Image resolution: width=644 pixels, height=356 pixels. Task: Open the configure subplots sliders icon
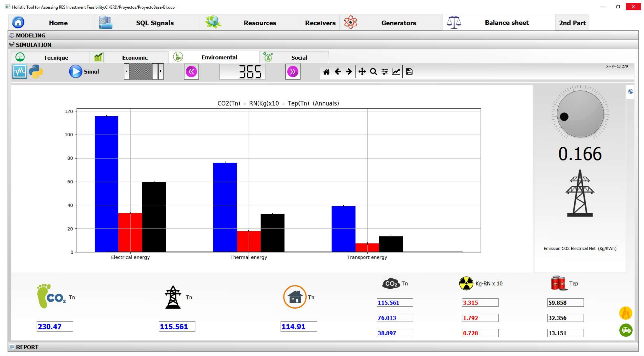385,72
